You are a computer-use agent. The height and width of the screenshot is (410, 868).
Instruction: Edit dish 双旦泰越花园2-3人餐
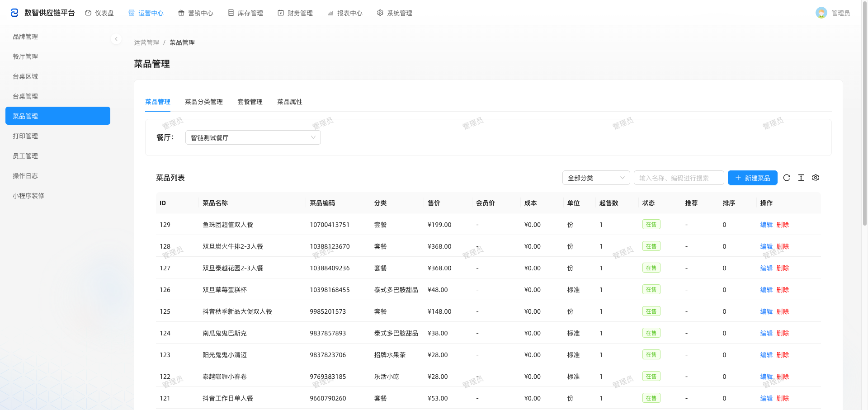click(x=766, y=268)
